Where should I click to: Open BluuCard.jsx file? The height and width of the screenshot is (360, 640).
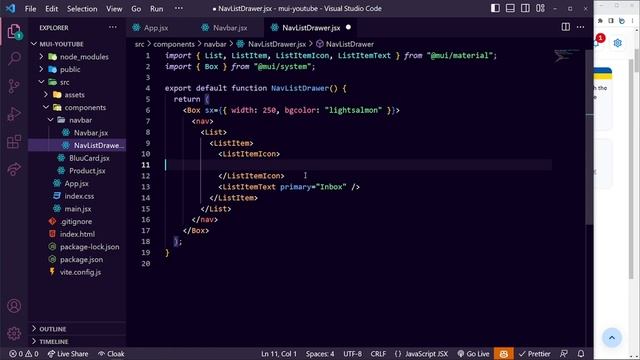(89, 158)
